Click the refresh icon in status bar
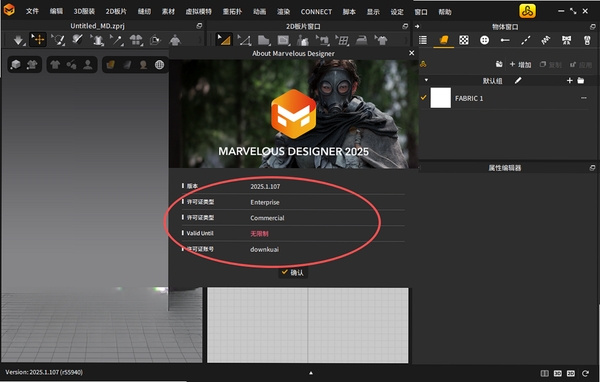 (585, 373)
